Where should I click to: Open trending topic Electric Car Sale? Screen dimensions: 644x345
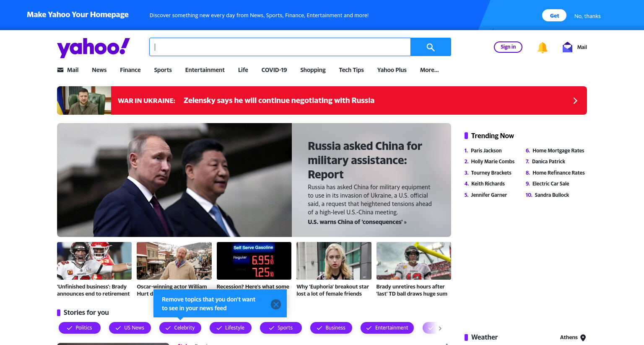click(551, 184)
